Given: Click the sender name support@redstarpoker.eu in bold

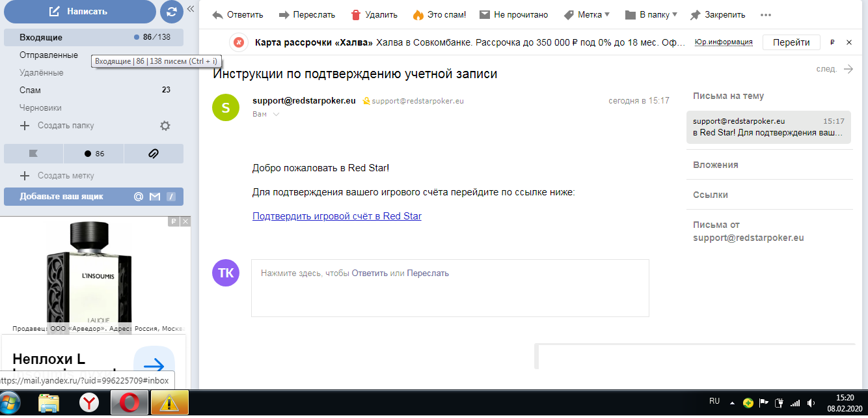Looking at the screenshot, I should (x=304, y=101).
